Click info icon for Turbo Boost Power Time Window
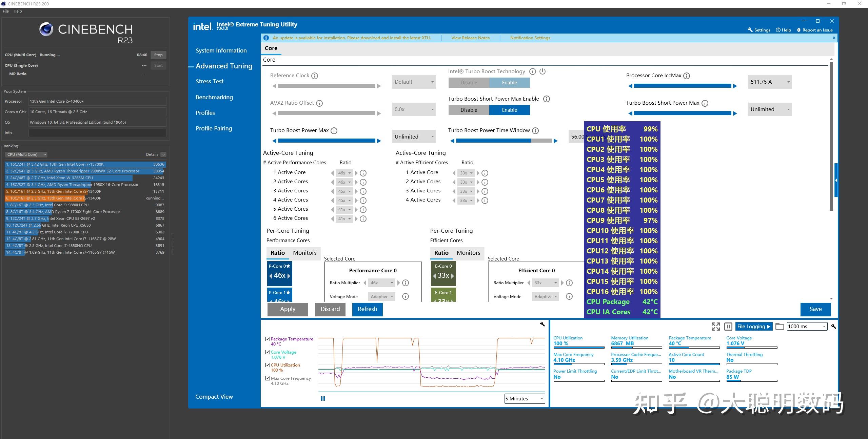The width and height of the screenshot is (868, 439). [535, 131]
